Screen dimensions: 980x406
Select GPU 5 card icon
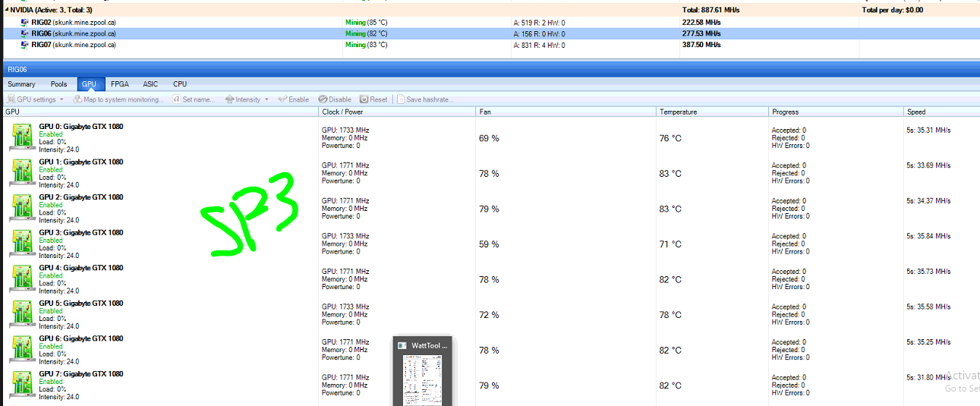pyautogui.click(x=22, y=314)
